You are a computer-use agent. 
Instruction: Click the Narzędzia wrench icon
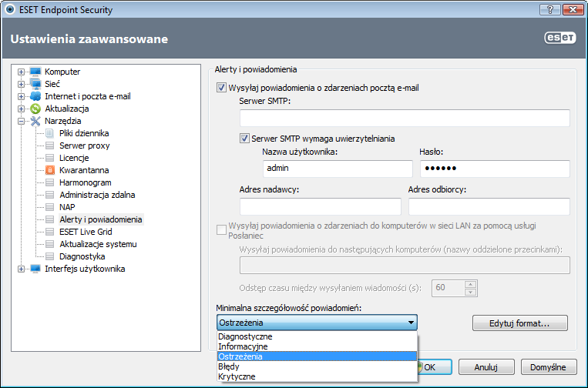(35, 121)
